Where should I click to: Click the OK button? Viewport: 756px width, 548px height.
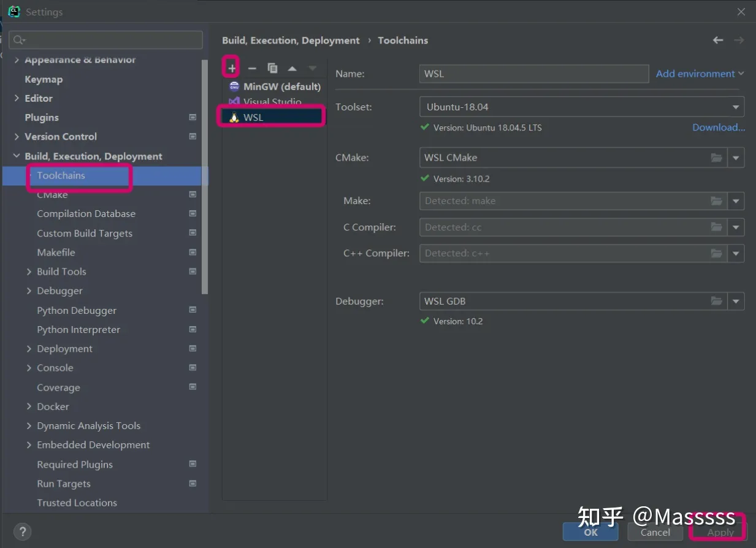(590, 532)
